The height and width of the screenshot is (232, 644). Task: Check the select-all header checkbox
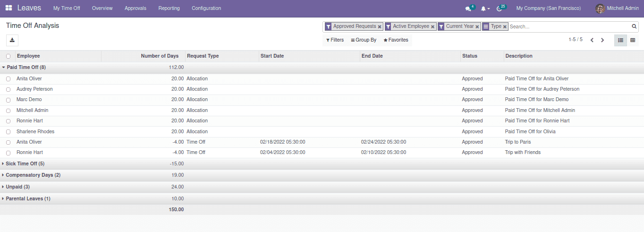(8, 56)
